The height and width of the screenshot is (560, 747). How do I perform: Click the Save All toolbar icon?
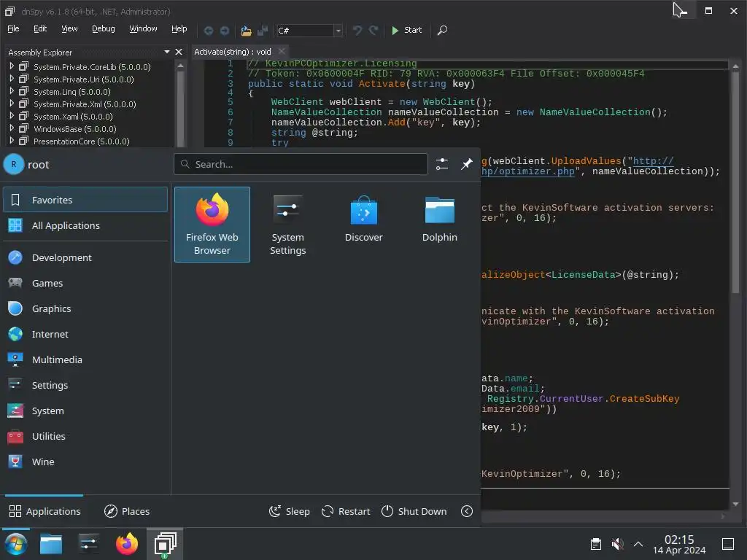coord(262,31)
